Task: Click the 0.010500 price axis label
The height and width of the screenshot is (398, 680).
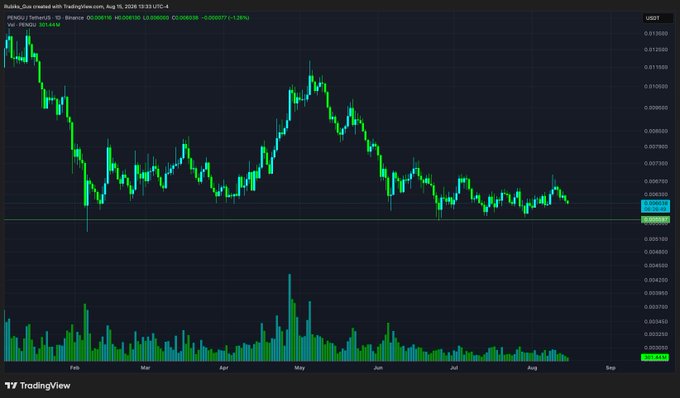Action: [x=656, y=86]
